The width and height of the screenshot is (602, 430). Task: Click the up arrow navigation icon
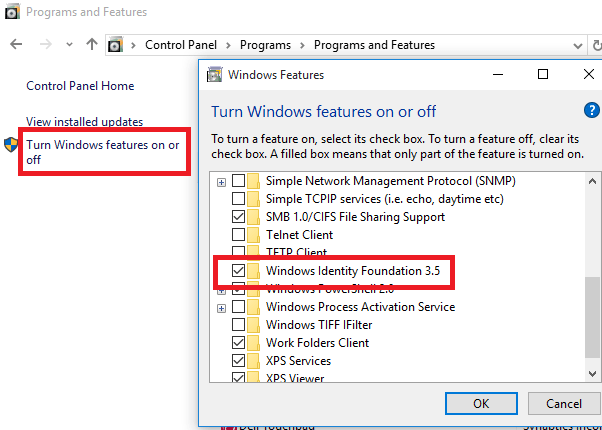point(92,45)
